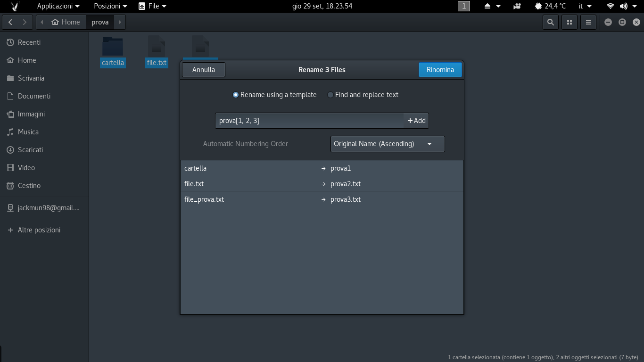Select the cartella row in preview list
644x362 pixels.
click(322, 168)
